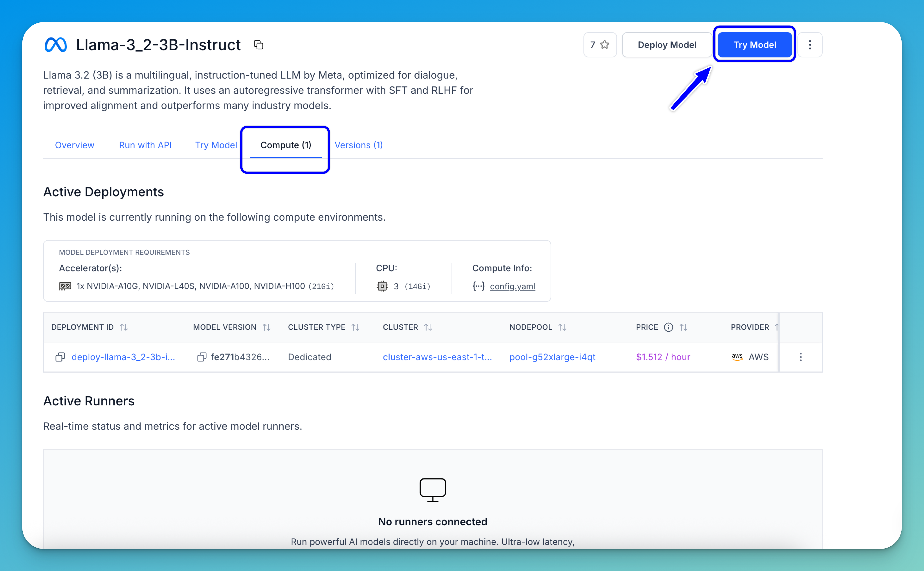Copy the deployment ID in the table row

point(60,357)
